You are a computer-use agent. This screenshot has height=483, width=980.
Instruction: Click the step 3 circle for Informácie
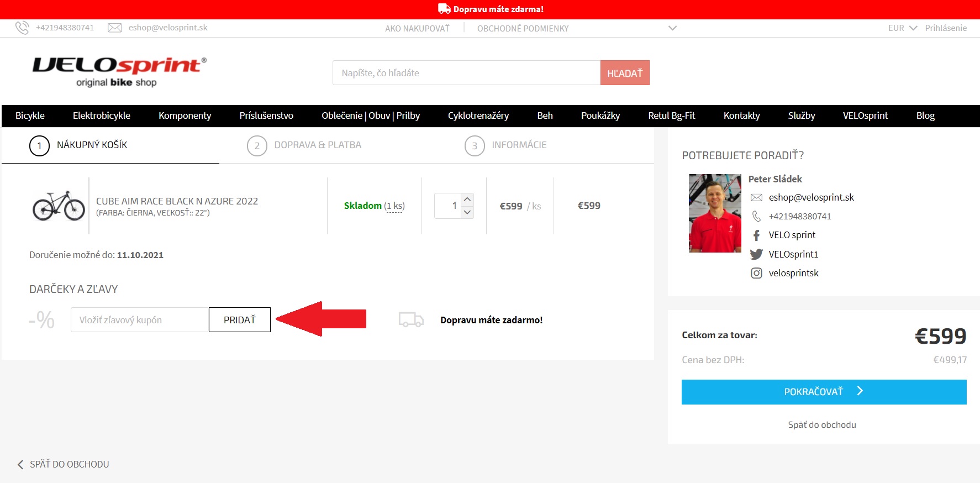coord(475,146)
